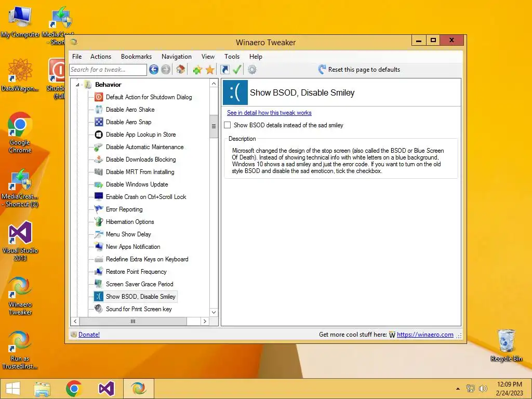Click the Sound for Print Screen key icon
Viewport: 532px width, 399px height.
point(99,309)
